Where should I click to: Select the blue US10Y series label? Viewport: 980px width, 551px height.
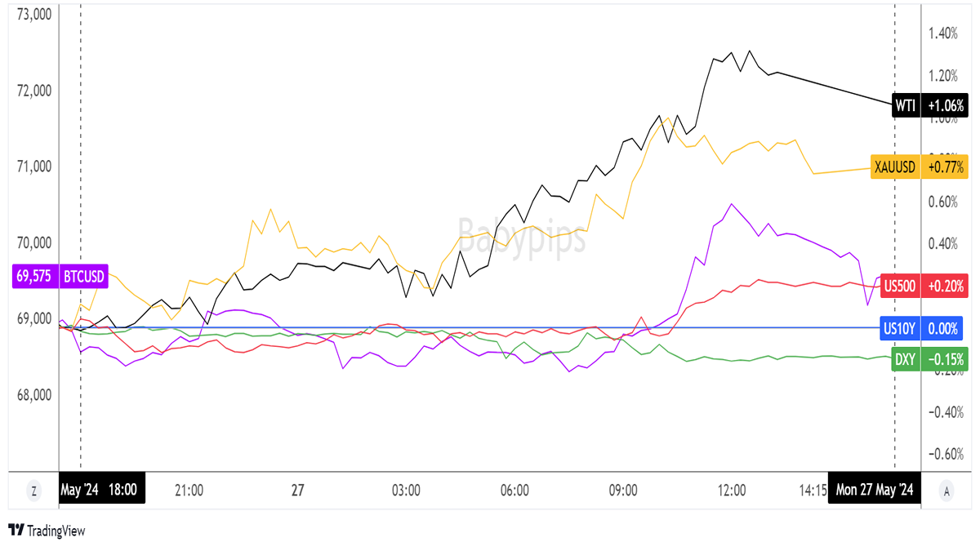pyautogui.click(x=901, y=328)
